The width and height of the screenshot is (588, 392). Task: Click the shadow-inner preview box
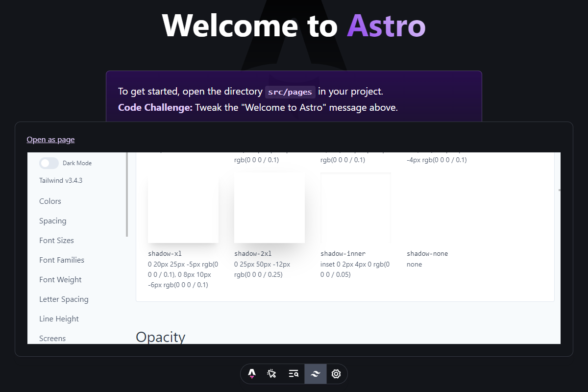(356, 208)
